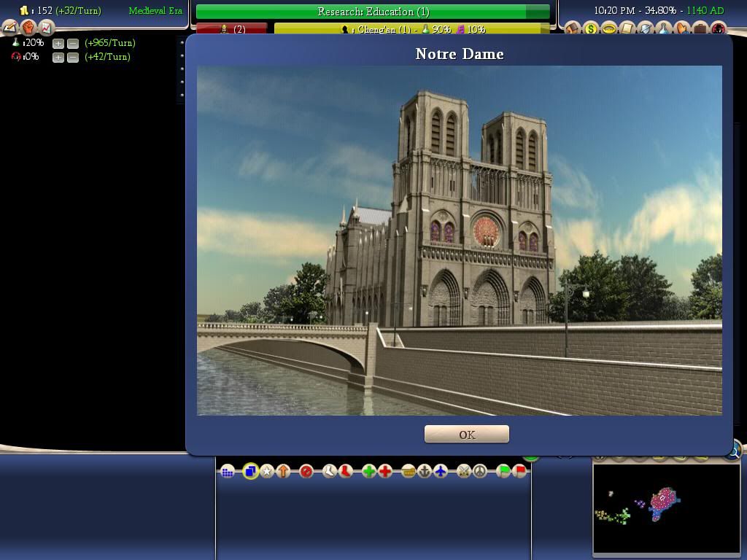Click the '10:20 PM' clock text
747x560 pixels.
[614, 10]
